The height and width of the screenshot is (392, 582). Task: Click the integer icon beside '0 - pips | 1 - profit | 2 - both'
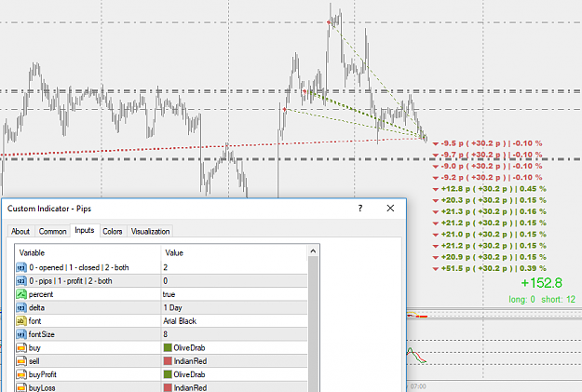(21, 281)
